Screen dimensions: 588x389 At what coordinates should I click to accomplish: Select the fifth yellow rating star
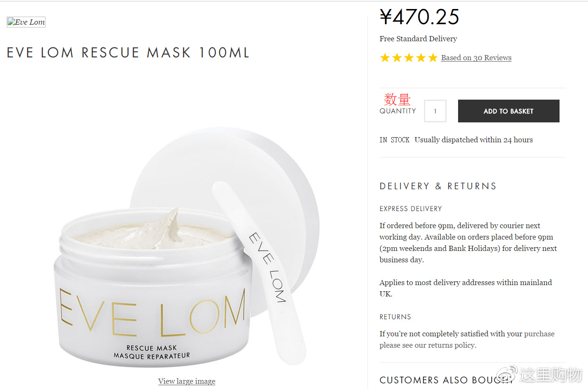[432, 58]
